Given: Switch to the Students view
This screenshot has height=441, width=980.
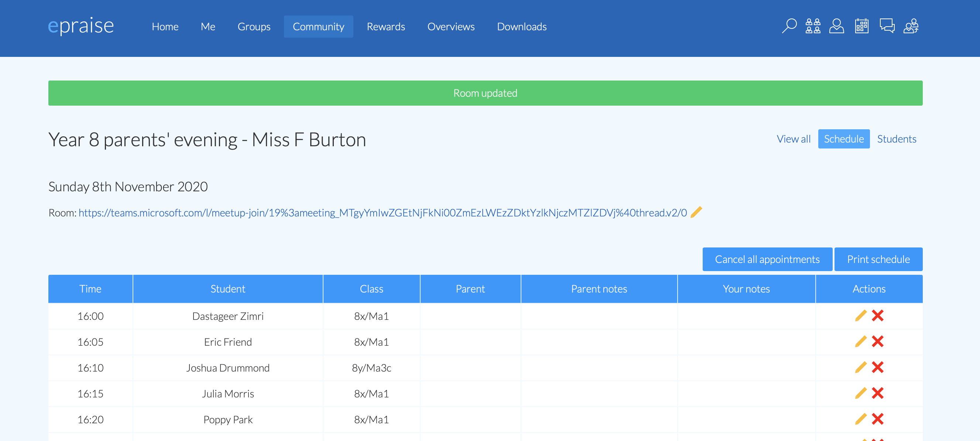Looking at the screenshot, I should pyautogui.click(x=896, y=139).
